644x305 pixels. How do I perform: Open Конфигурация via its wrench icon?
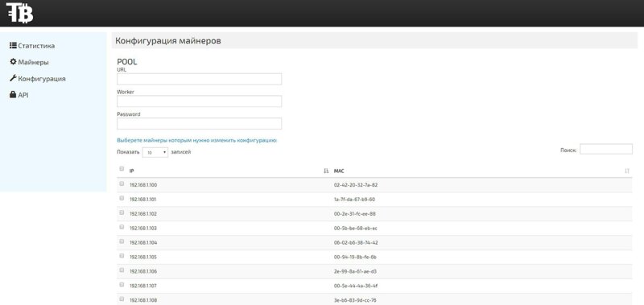click(13, 78)
